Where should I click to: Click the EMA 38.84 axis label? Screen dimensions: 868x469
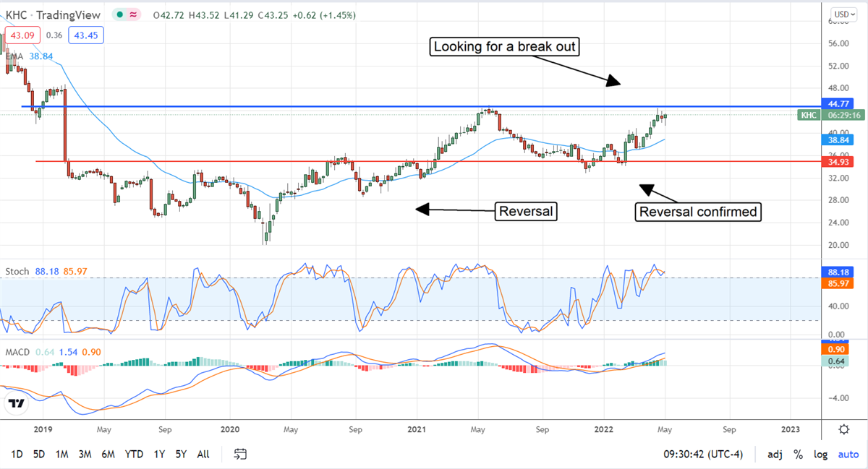[x=837, y=139]
